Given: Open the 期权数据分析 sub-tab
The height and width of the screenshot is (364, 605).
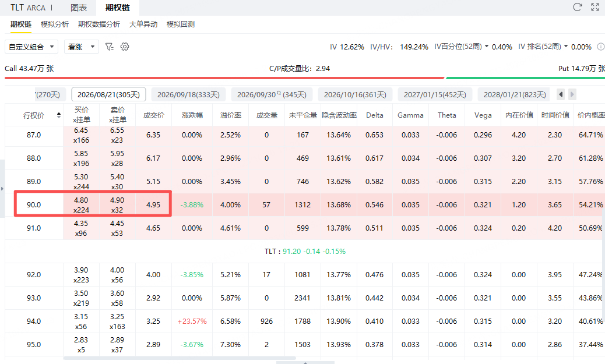Looking at the screenshot, I should click(x=99, y=24).
